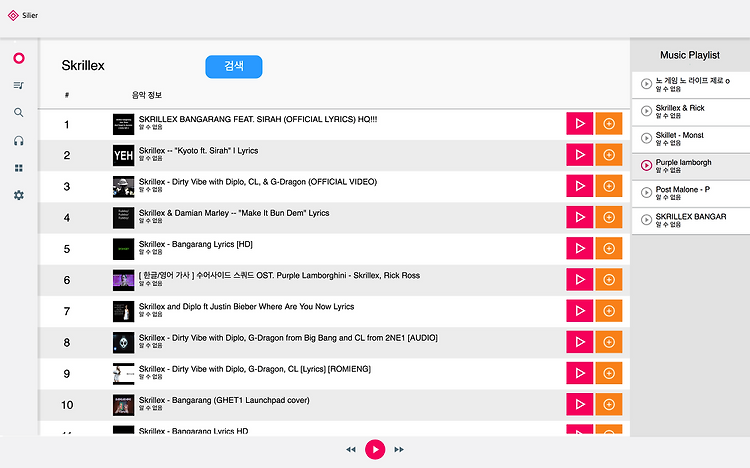Click the main play button in player bar

point(375,449)
